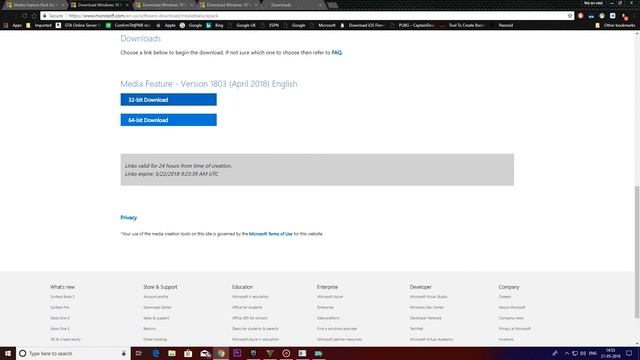Click the ENG language indicator in tray
This screenshot has height=360, width=640.
(593, 353)
